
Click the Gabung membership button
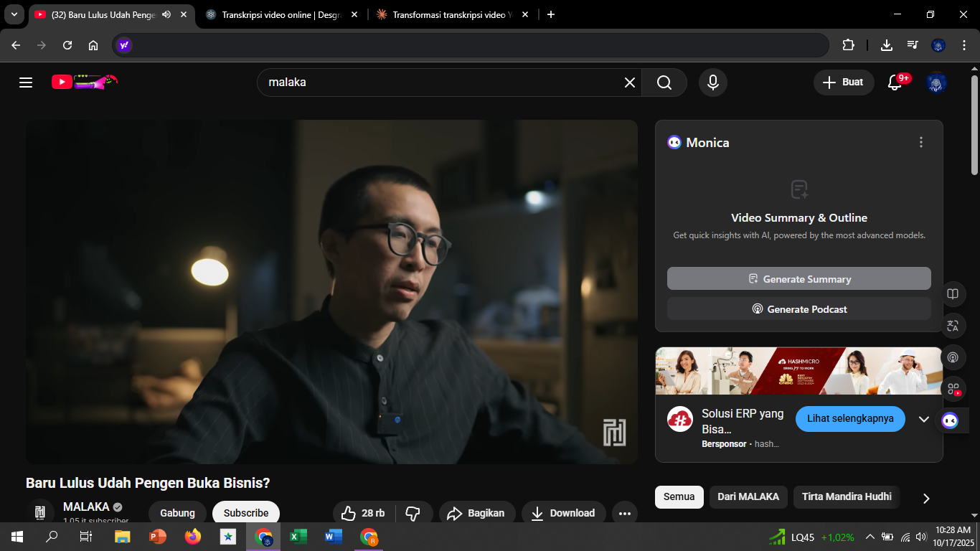177,513
